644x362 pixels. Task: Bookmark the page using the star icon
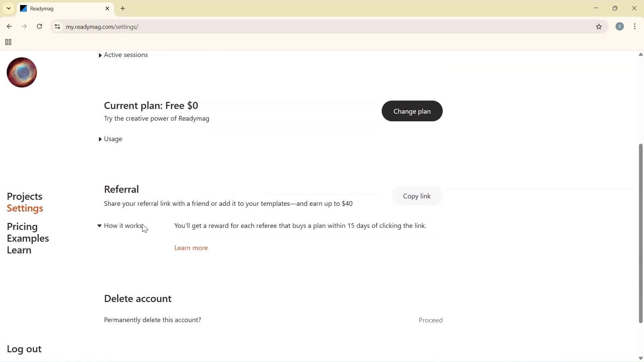599,27
